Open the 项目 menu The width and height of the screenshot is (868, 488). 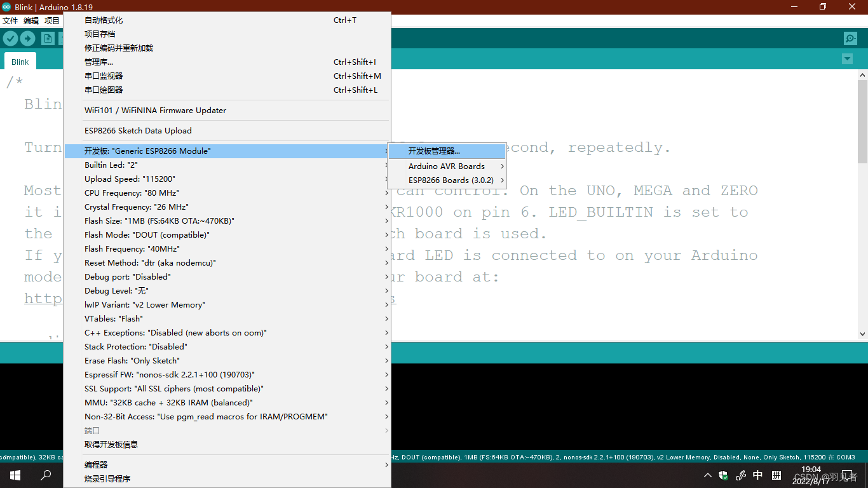[x=52, y=21]
